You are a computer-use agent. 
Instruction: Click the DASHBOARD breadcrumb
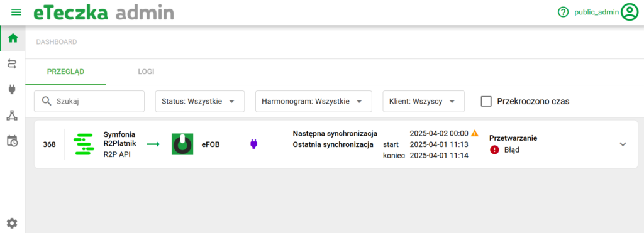coord(57,42)
